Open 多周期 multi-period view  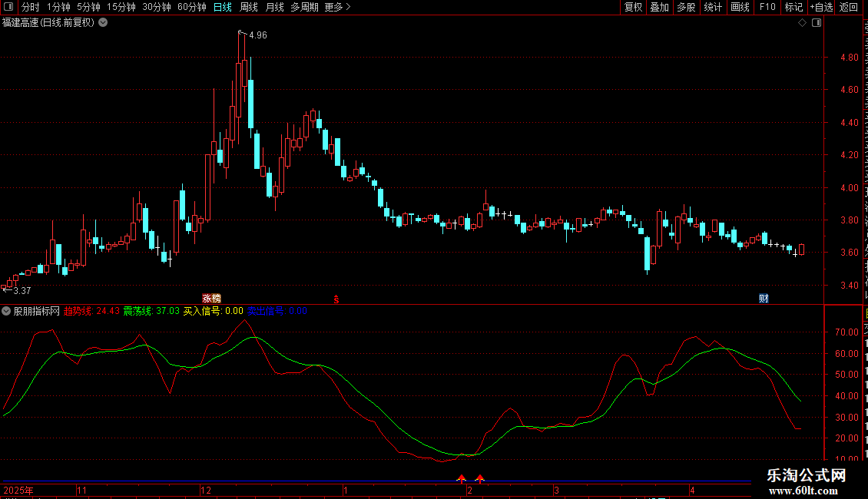304,7
